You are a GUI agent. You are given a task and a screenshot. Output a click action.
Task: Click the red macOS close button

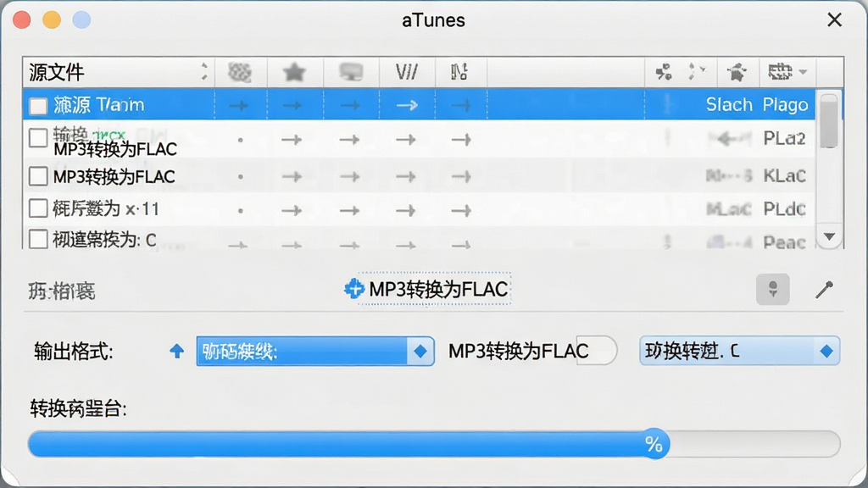(21, 20)
